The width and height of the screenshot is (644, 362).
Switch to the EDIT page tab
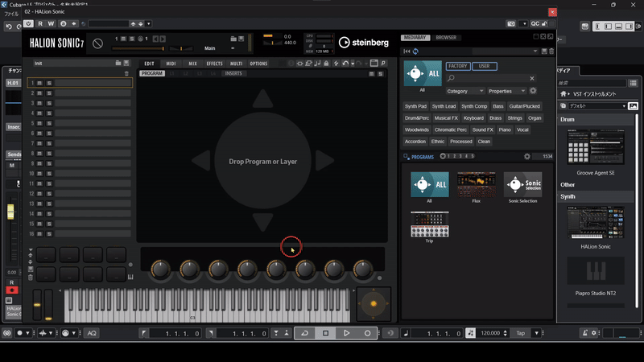click(149, 64)
